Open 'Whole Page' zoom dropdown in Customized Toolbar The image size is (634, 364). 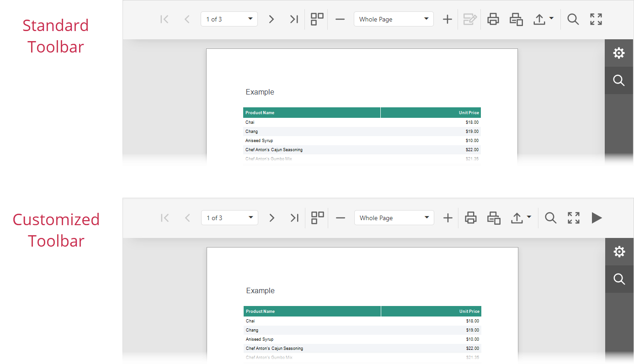[394, 218]
